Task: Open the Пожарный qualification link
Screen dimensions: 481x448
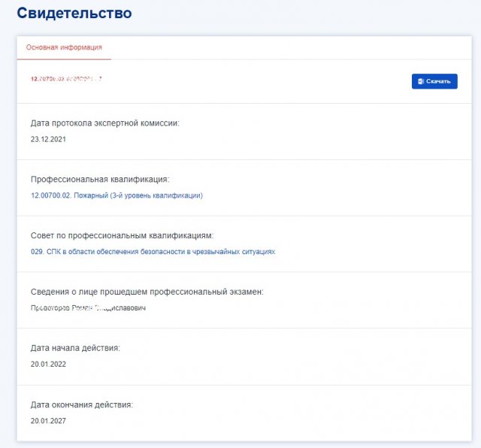Action: [x=116, y=195]
